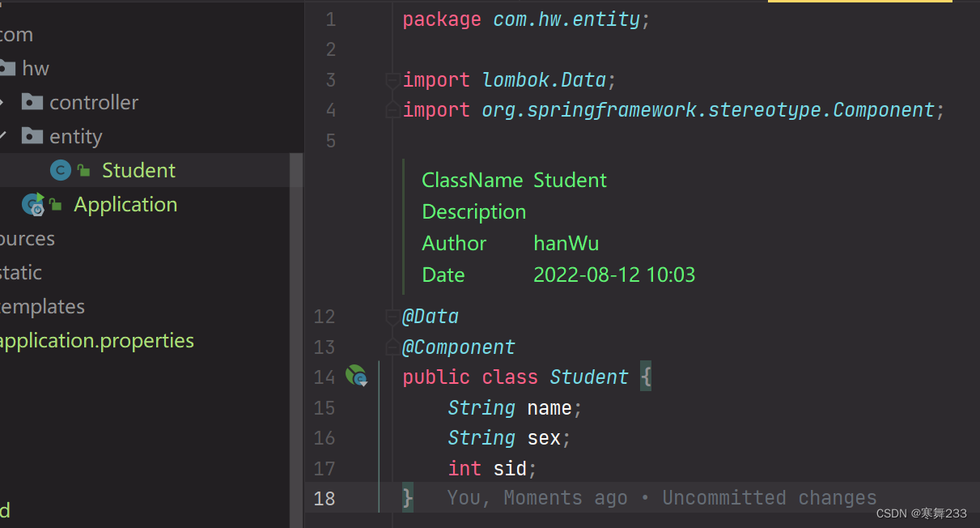Open application.properties from the sidebar

tap(97, 340)
